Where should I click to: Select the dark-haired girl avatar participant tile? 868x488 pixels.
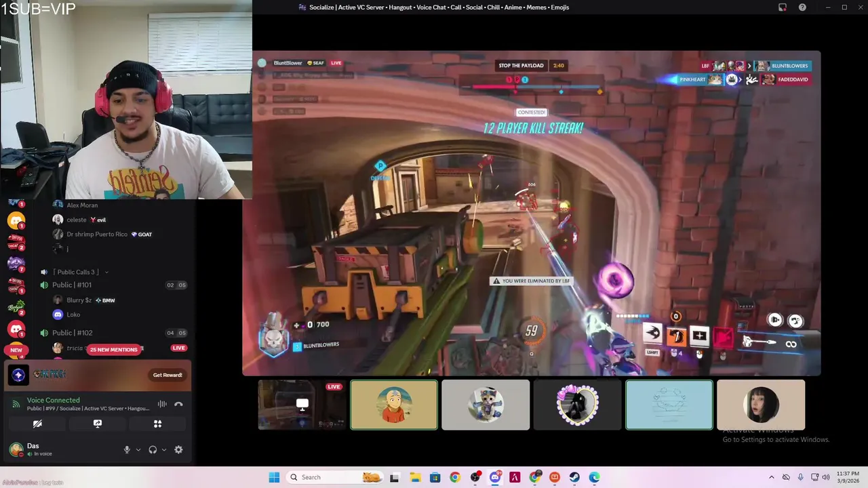761,405
